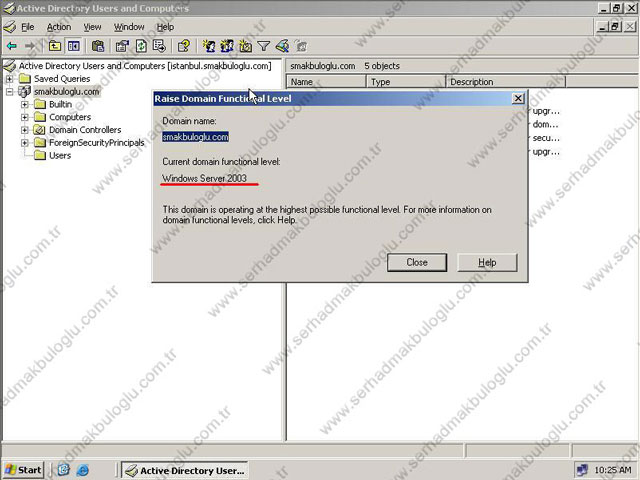Click the 'secu...' description cell
The height and width of the screenshot is (480, 640).
(546, 138)
